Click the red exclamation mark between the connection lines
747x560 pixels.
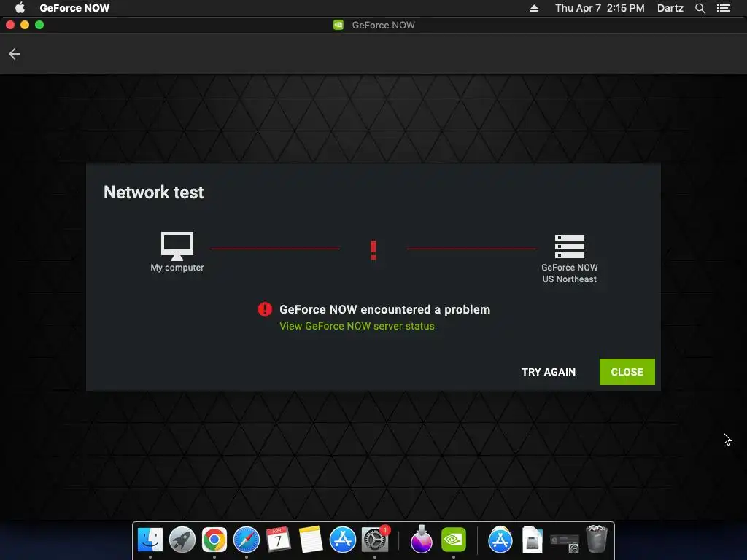click(373, 250)
